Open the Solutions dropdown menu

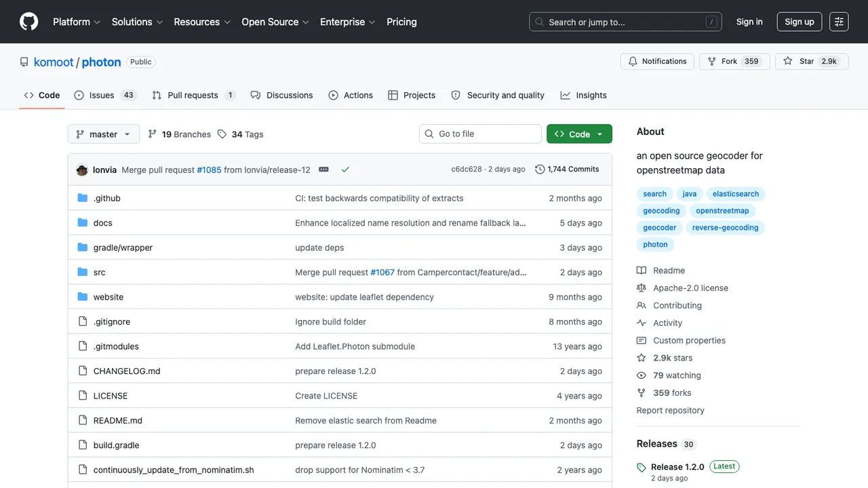[138, 22]
